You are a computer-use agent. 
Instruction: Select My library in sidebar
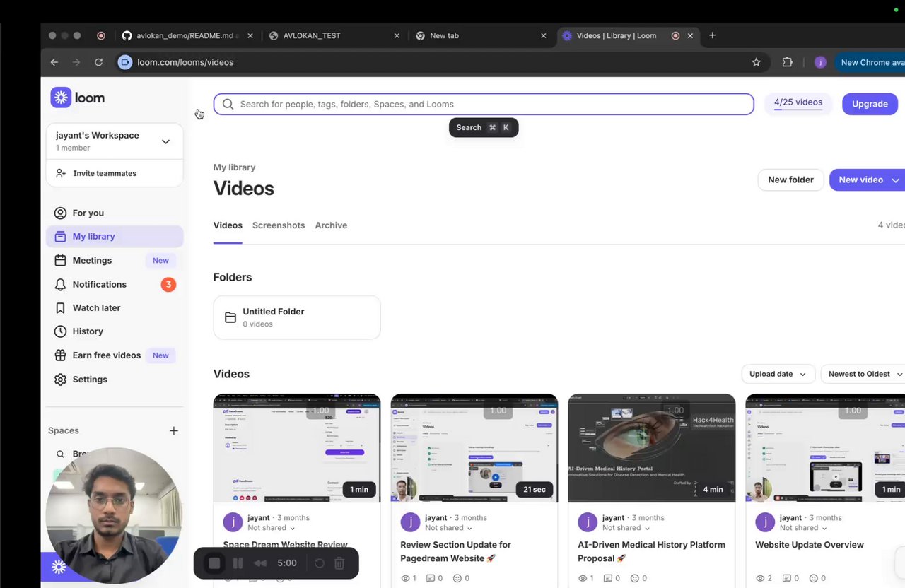[115, 237]
